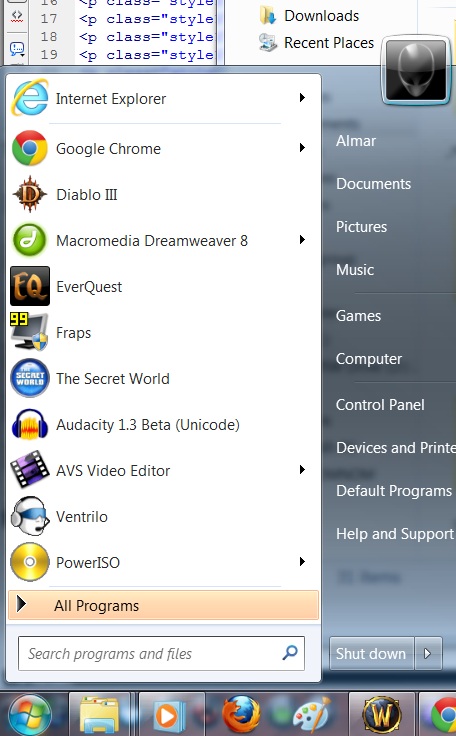Screen dimensions: 456x736
Task: Click the Shut down button
Action: click(371, 653)
